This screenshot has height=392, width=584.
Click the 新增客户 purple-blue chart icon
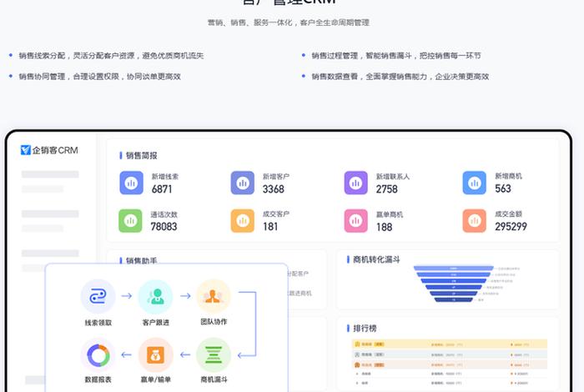(x=243, y=183)
